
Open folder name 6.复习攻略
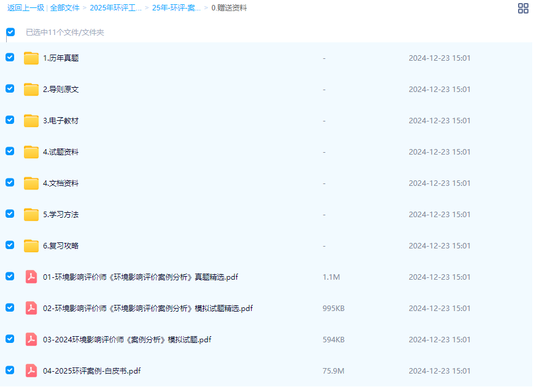coord(61,246)
